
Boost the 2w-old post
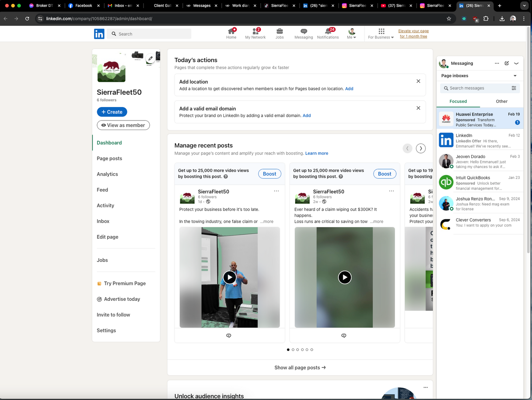click(x=385, y=174)
